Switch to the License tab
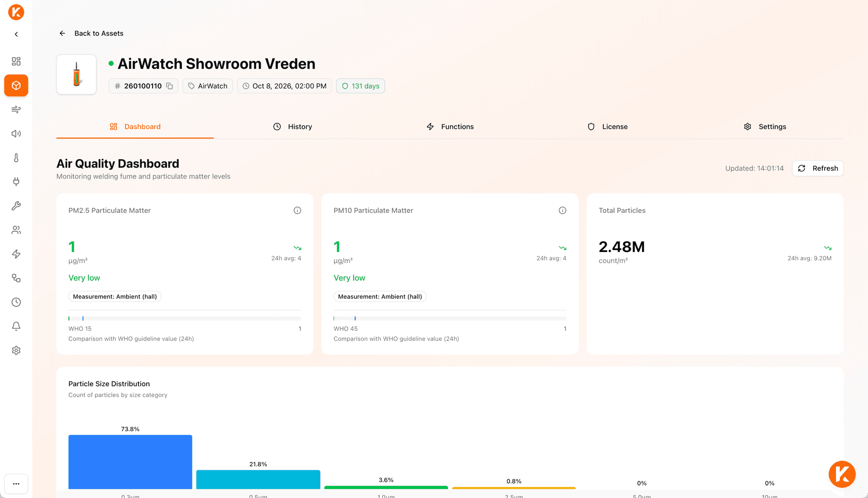868x498 pixels. [608, 127]
